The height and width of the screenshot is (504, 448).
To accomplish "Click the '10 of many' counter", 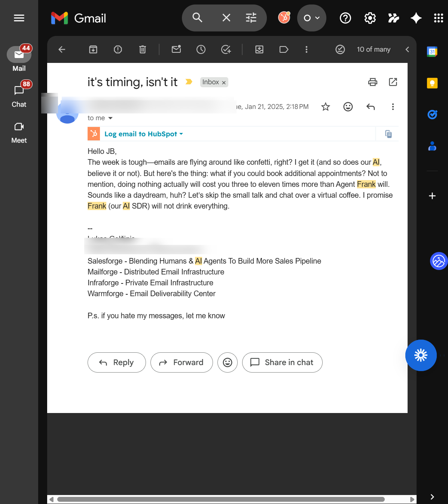I will (x=374, y=49).
